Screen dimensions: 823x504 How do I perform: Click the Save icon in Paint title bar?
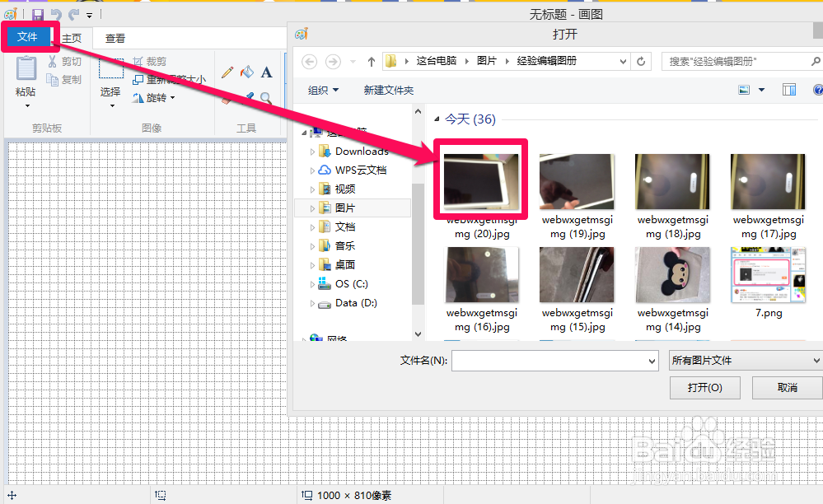click(37, 15)
